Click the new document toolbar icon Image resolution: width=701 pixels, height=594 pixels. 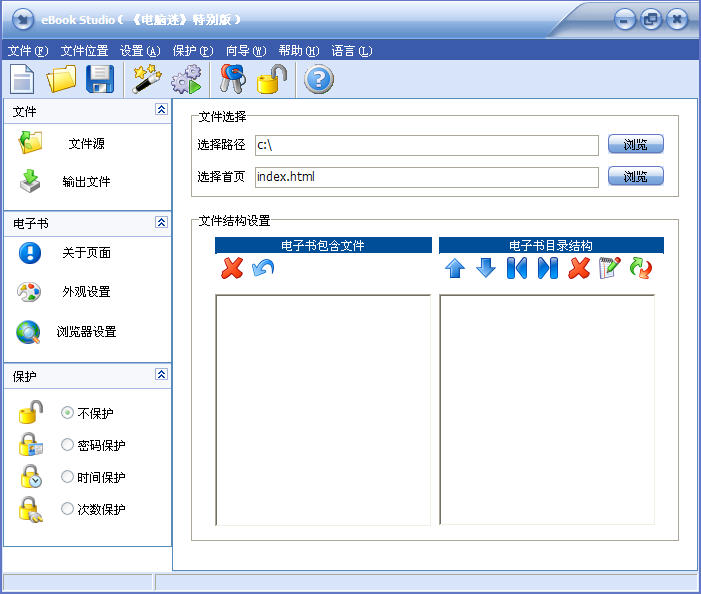[x=22, y=78]
